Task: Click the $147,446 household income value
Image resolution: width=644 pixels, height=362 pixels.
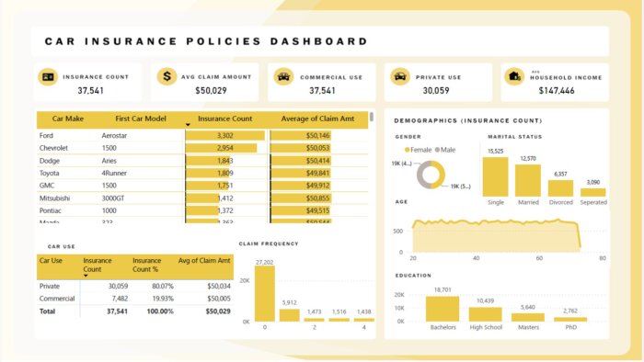Action: pyautogui.click(x=557, y=91)
